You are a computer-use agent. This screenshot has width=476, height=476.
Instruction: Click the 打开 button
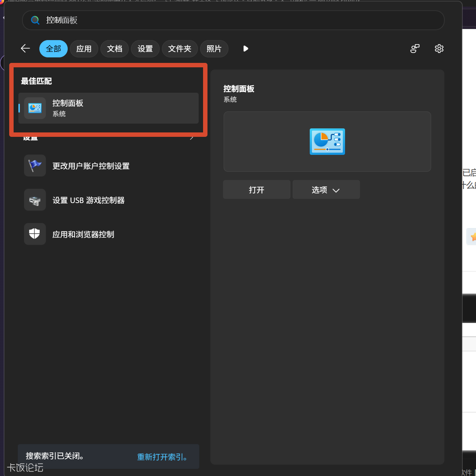coord(257,189)
